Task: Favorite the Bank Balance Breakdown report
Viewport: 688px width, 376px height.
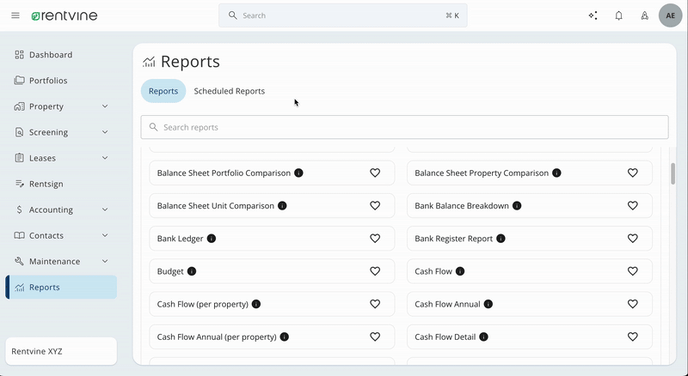Action: (x=632, y=205)
